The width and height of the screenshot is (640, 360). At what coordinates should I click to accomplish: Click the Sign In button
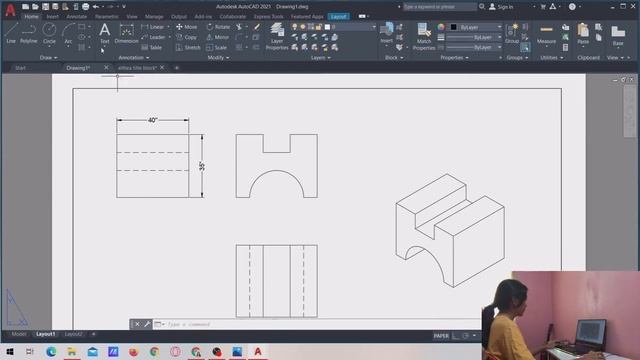(x=501, y=7)
